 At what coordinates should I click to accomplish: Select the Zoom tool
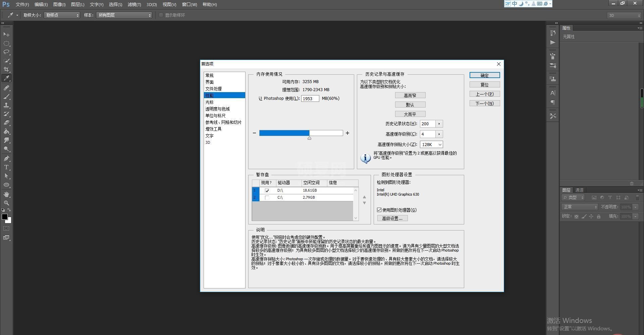(6, 203)
